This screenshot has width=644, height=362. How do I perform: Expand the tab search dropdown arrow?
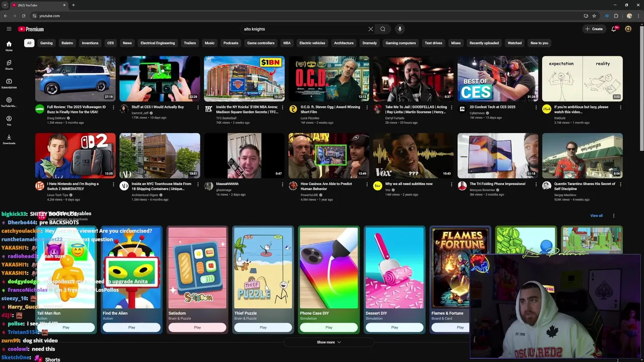5,5
